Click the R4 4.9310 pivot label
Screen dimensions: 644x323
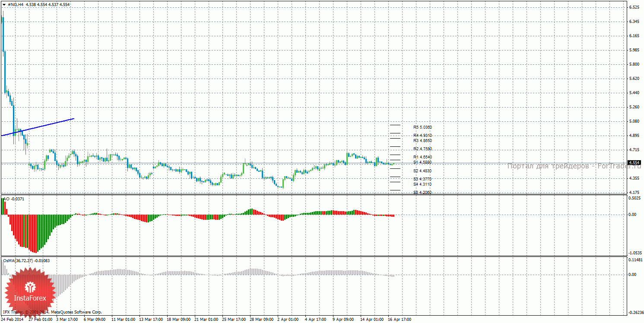coord(422,136)
